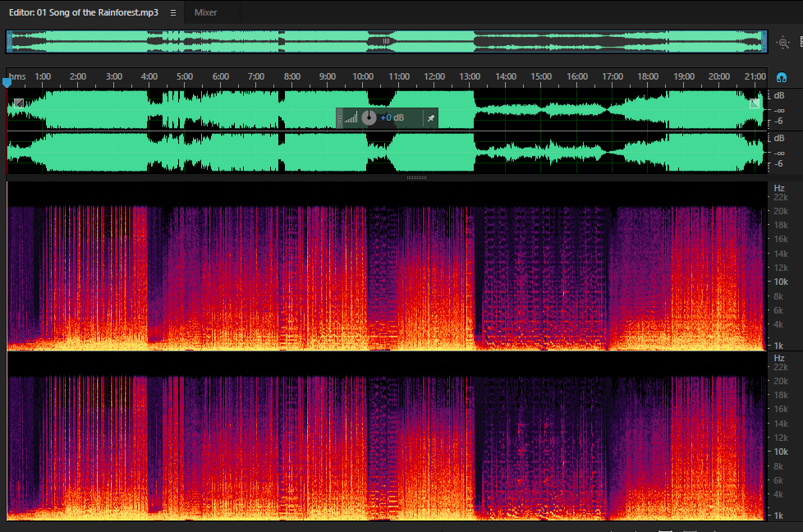The height and width of the screenshot is (532, 803).
Task: Click the HUD volume bars icon
Action: (x=351, y=118)
